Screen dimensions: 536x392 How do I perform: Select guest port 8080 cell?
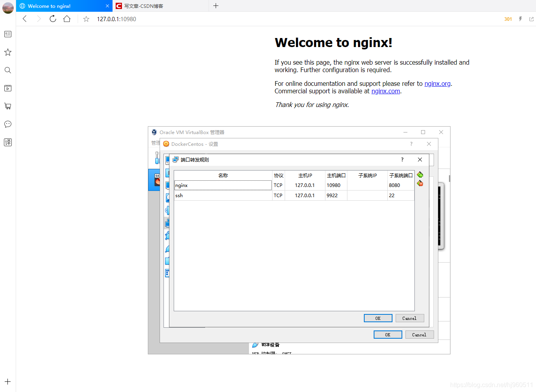(x=401, y=185)
